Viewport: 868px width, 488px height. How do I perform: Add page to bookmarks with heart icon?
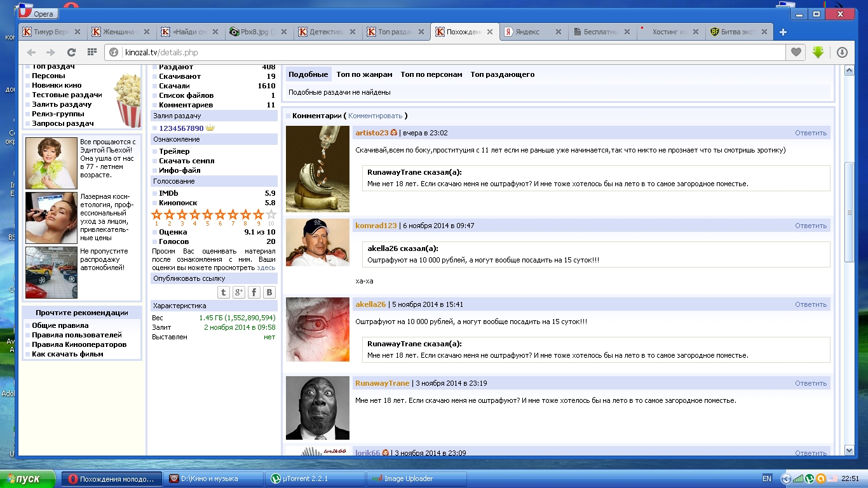(x=796, y=53)
